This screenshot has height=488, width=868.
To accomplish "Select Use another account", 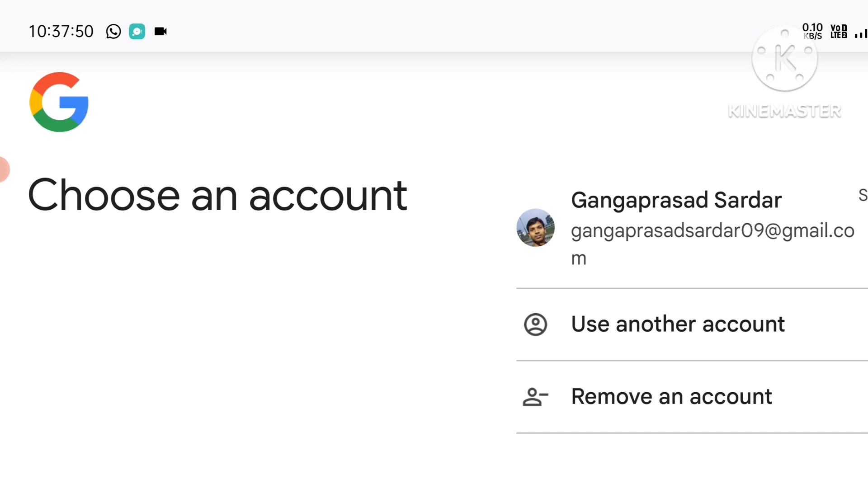I will pos(692,324).
